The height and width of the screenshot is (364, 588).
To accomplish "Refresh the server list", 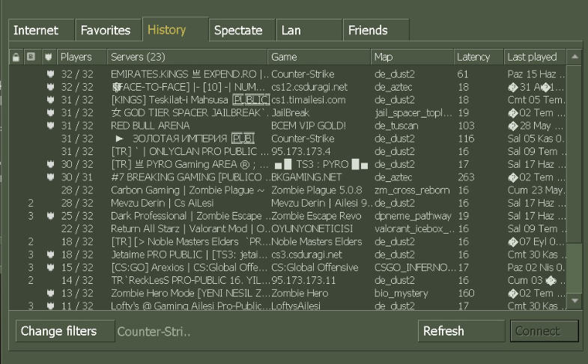I will coord(461,331).
